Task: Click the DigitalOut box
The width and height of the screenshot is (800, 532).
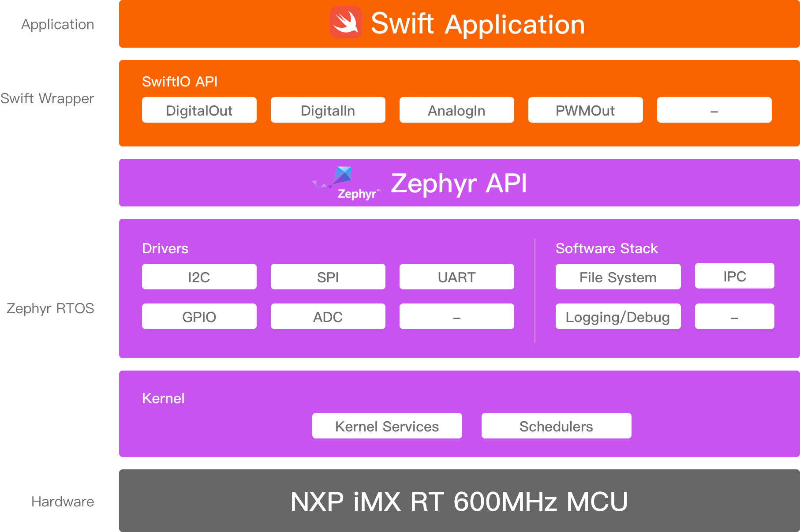Action: (199, 110)
